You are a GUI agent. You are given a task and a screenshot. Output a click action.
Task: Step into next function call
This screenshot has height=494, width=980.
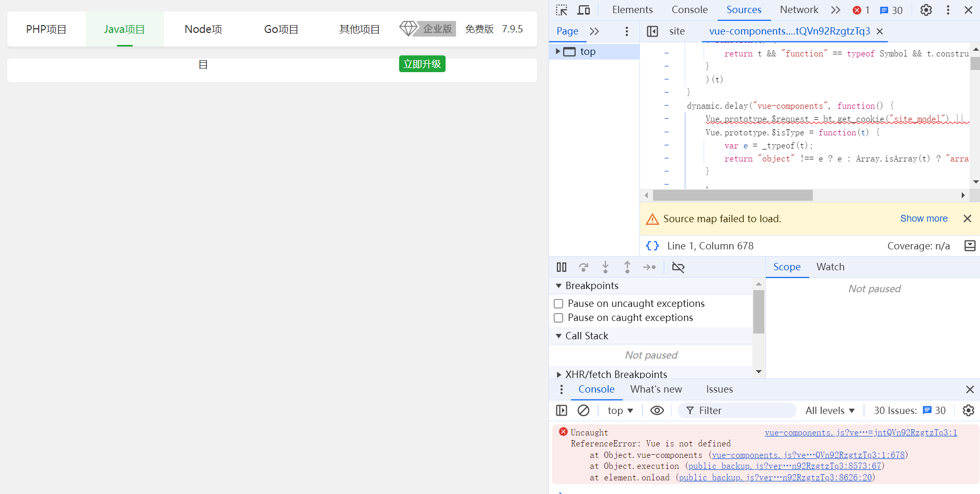(605, 267)
